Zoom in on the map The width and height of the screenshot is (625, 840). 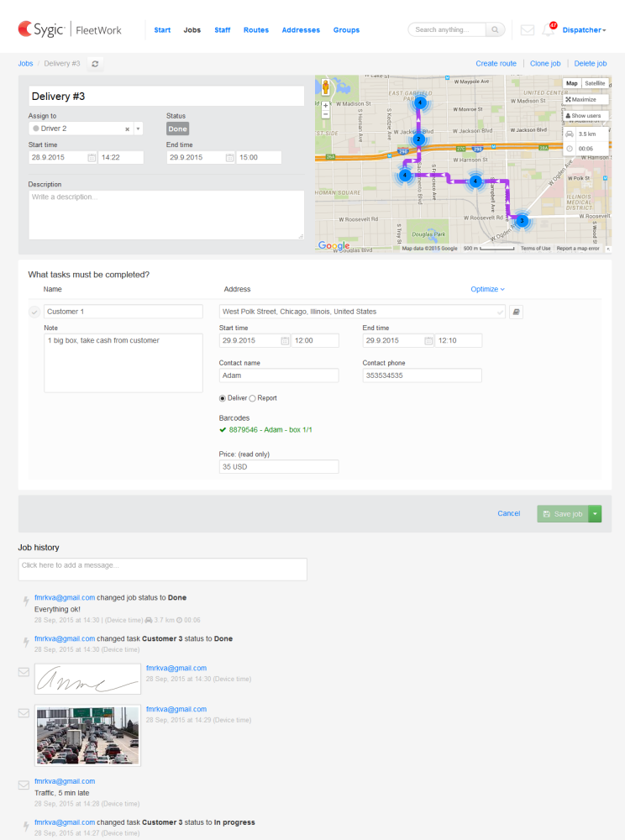click(x=325, y=106)
